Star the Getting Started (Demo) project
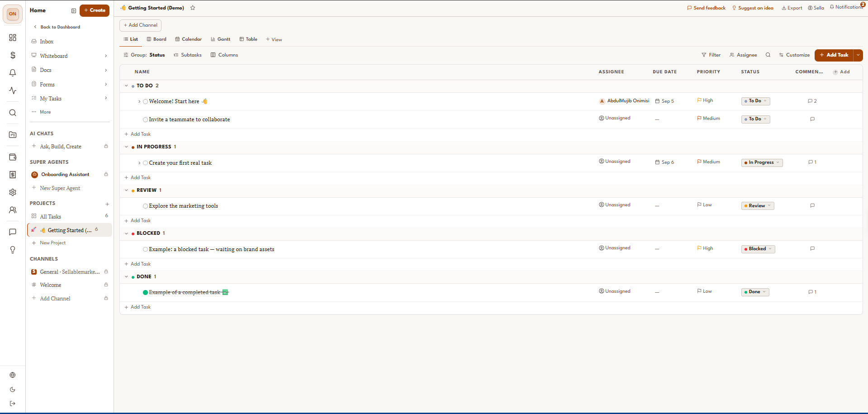Screen dimensions: 868x414 193,8
